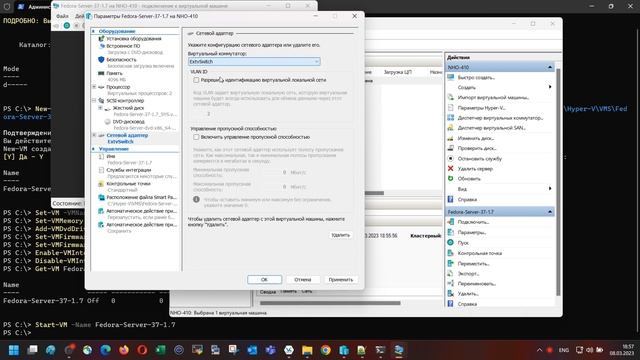Click the Smart Paging file location icon
Screen dimensions: 640x360
101,197
